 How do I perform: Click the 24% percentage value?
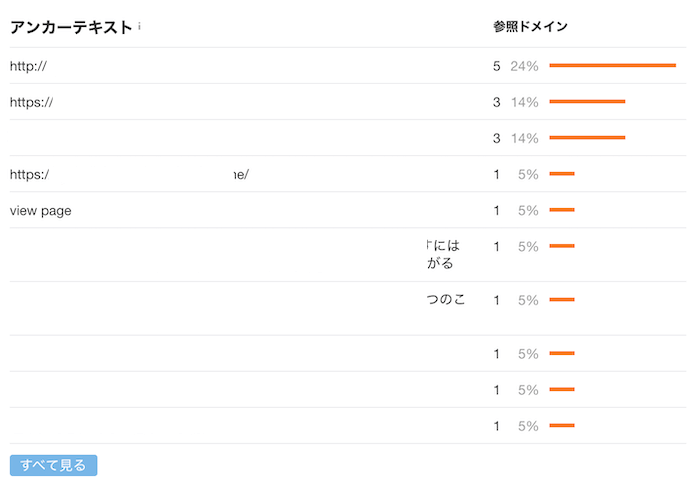point(525,66)
